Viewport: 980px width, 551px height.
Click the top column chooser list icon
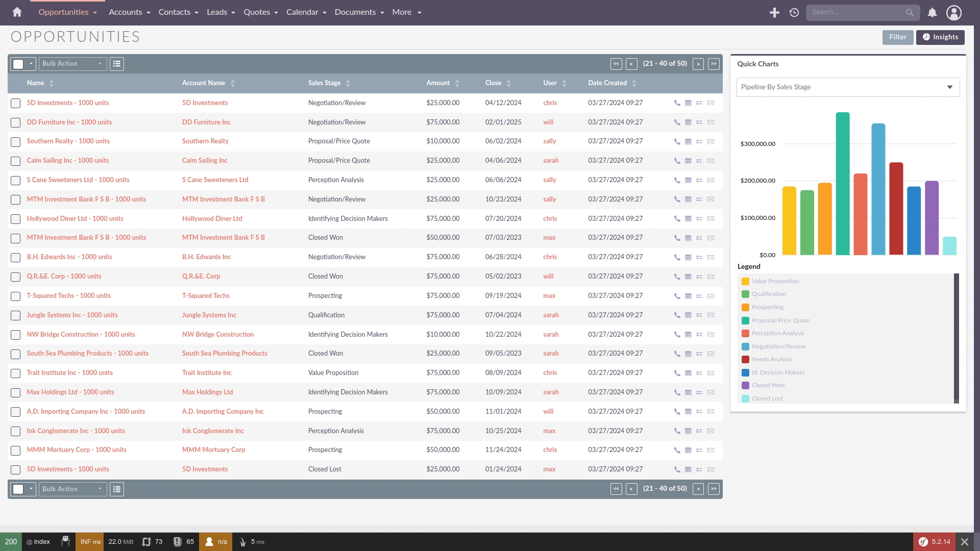pos(117,64)
